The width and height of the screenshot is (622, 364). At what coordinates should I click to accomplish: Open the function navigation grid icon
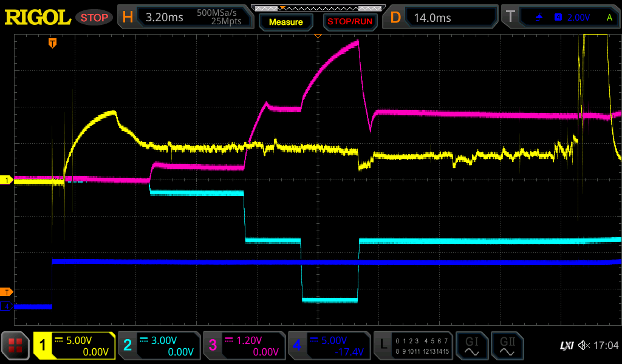[16, 346]
